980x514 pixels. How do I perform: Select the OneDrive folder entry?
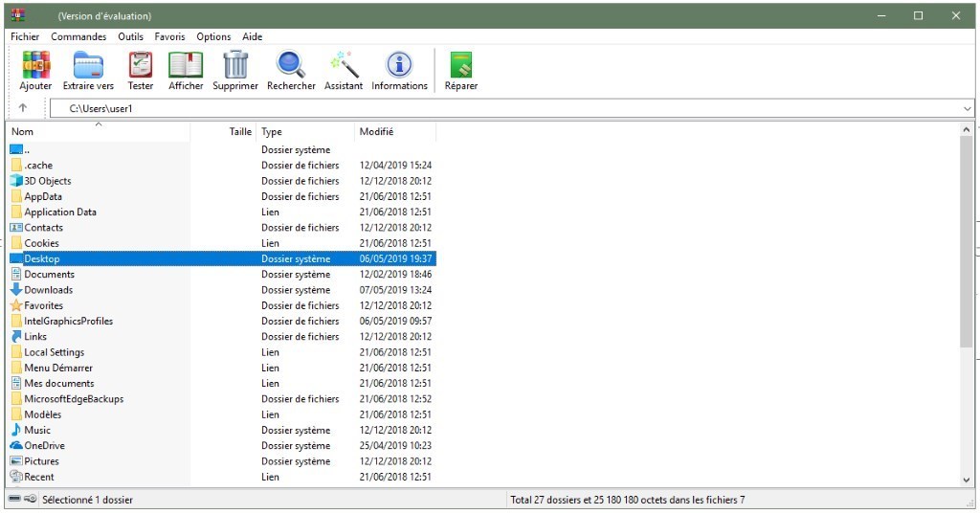[44, 446]
